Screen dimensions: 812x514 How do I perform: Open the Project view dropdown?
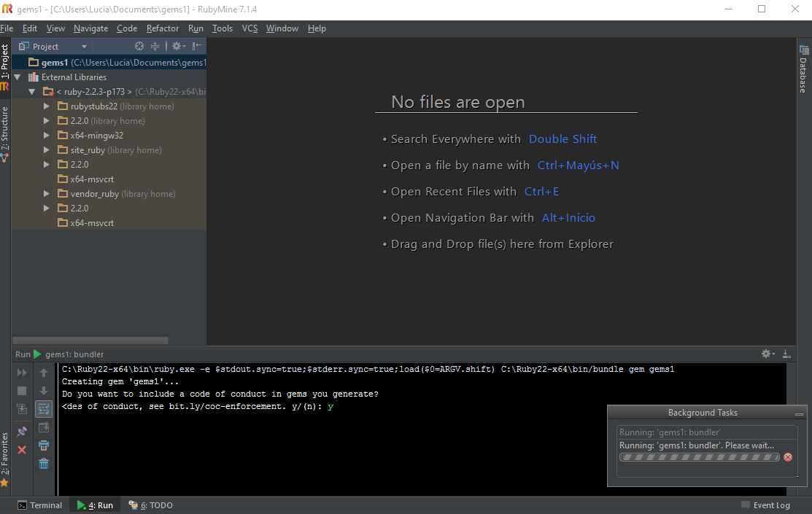coord(84,47)
